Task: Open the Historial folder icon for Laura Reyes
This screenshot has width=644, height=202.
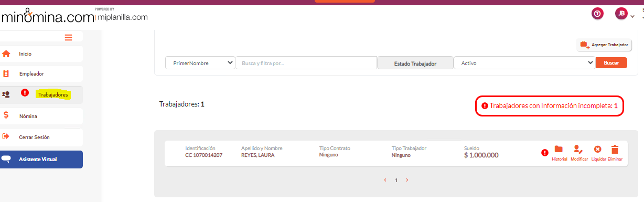Action: tap(559, 150)
